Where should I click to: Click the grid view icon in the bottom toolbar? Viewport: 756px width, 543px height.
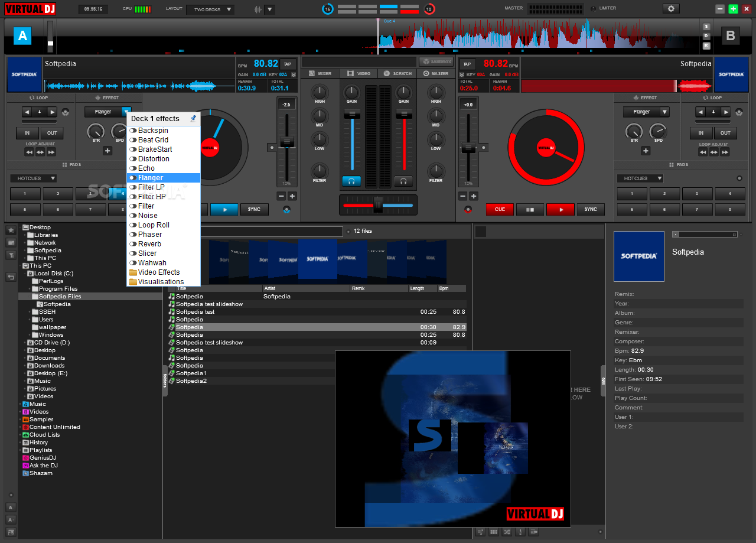[494, 532]
